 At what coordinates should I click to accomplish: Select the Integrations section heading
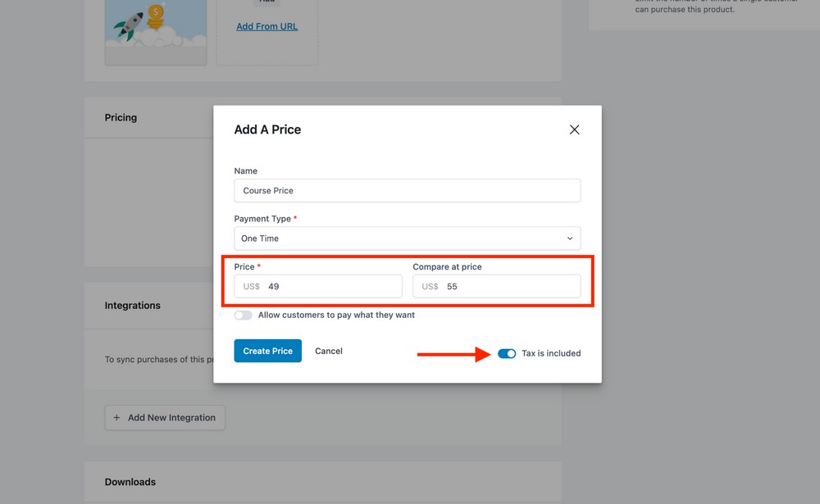click(x=133, y=305)
